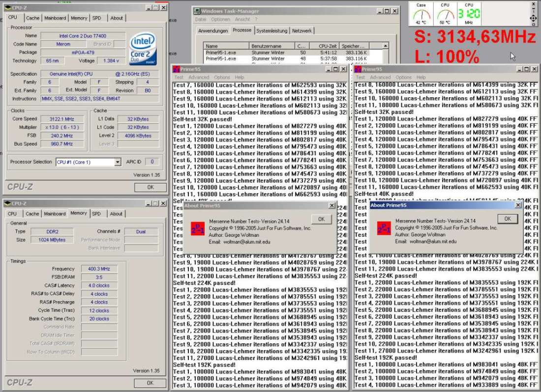Image resolution: width=541 pixels, height=392 pixels.
Task: Click the Task-Manager title bar icon
Action: (197, 11)
